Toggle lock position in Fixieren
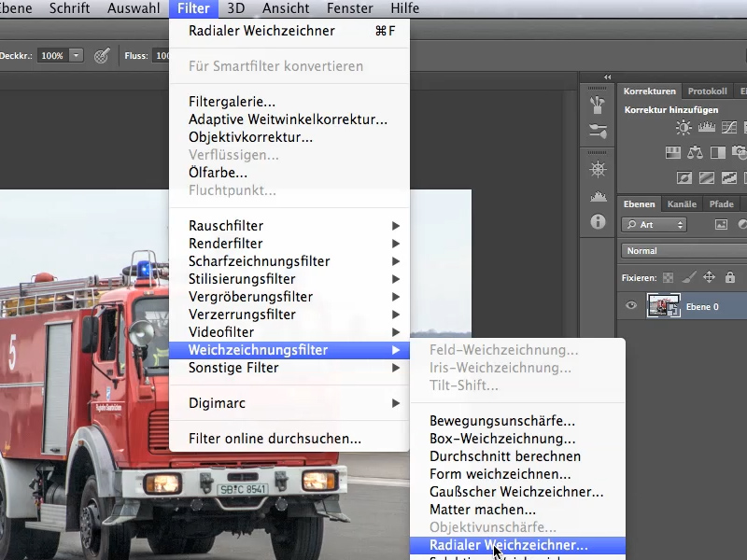The width and height of the screenshot is (747, 560). tap(709, 277)
